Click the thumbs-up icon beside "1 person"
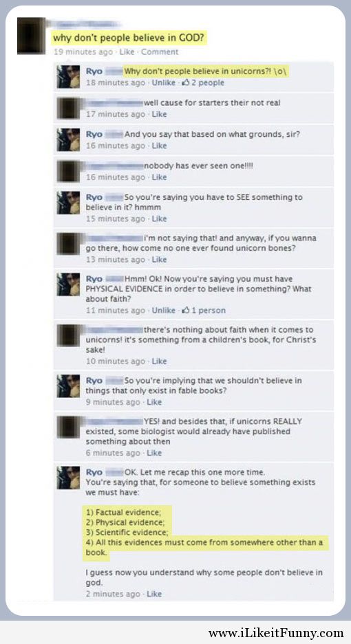351x644 pixels. (x=185, y=310)
